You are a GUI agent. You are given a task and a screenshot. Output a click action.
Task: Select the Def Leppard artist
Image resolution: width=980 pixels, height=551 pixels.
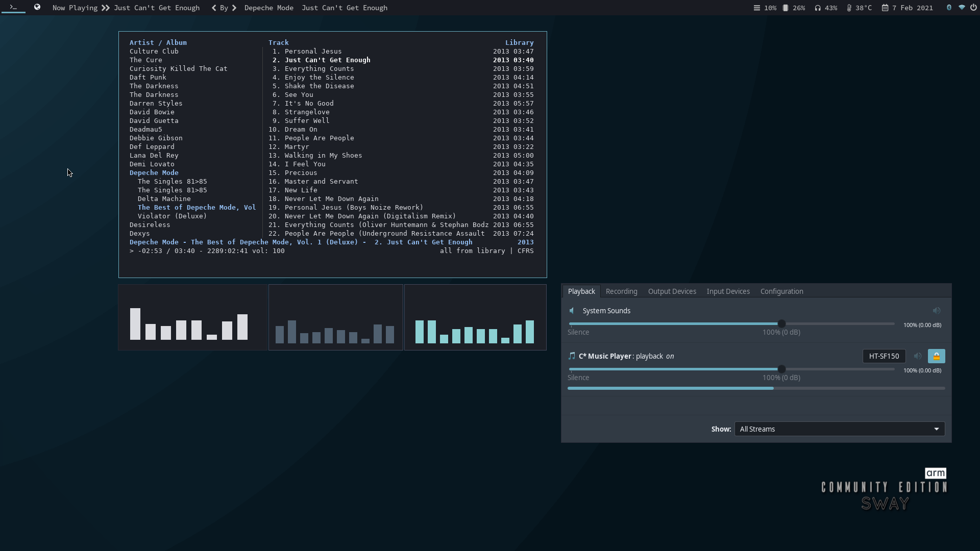152,147
